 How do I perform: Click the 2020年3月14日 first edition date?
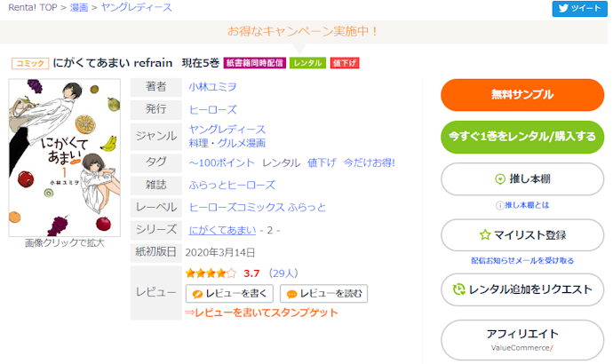(x=220, y=253)
